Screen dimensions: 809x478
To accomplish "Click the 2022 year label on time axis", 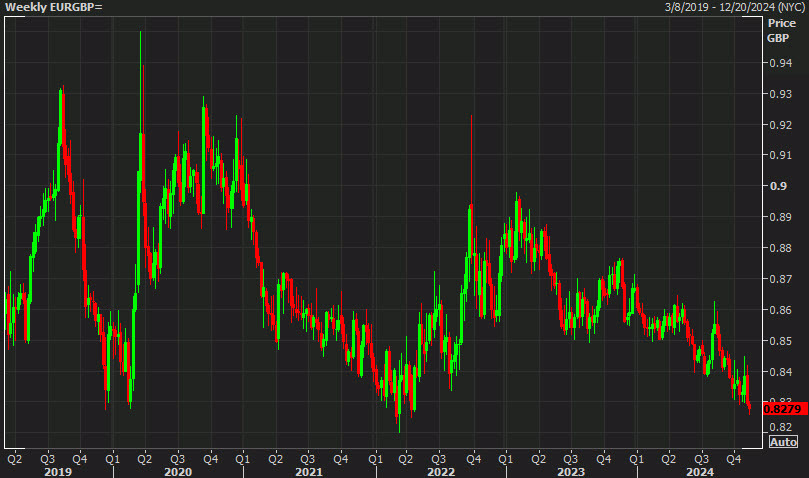I will coord(441,472).
